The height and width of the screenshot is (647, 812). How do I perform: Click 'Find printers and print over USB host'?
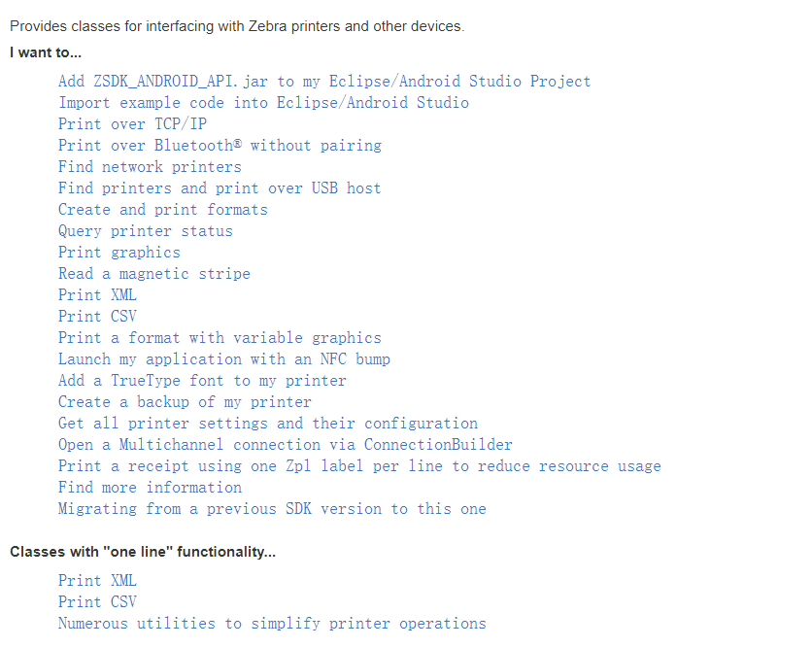point(220,188)
